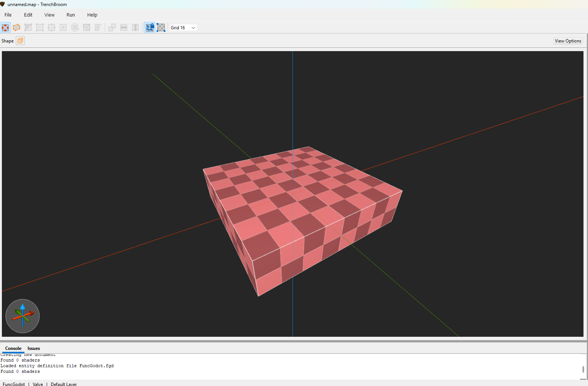Click the Duplicate objects icon
Screen dimensions: 588x386
(x=112, y=27)
